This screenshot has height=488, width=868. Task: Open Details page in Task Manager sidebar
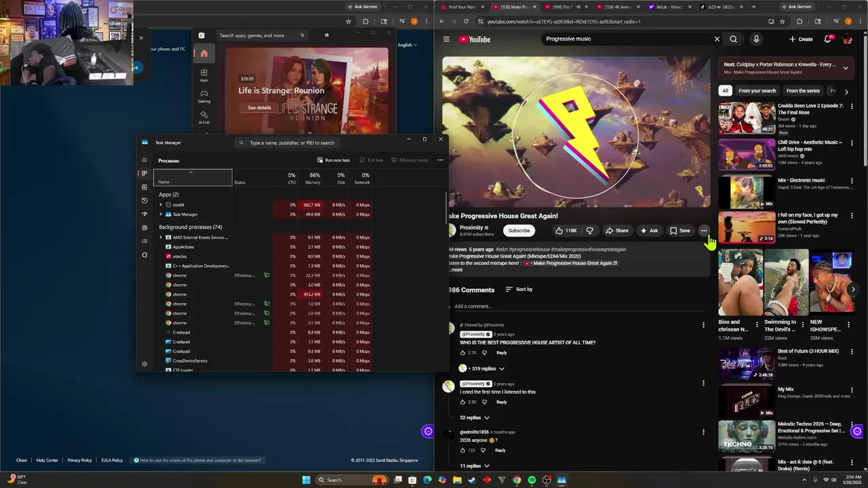(144, 241)
